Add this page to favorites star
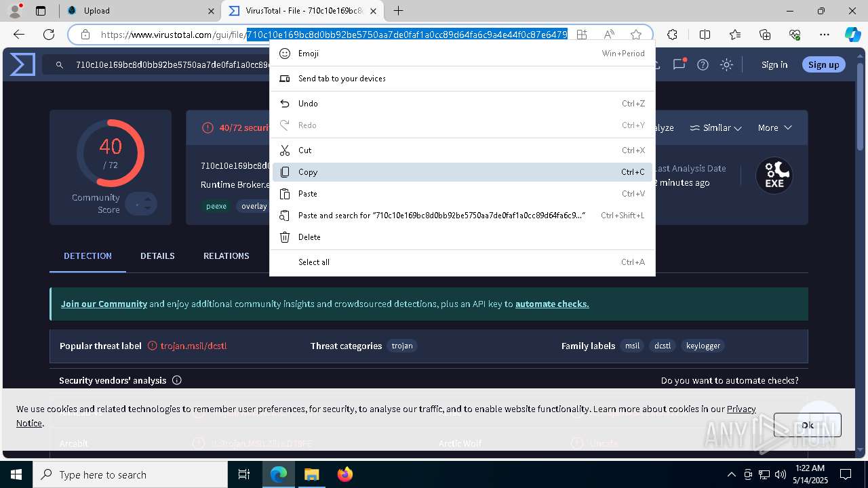This screenshot has width=868, height=488. (636, 35)
